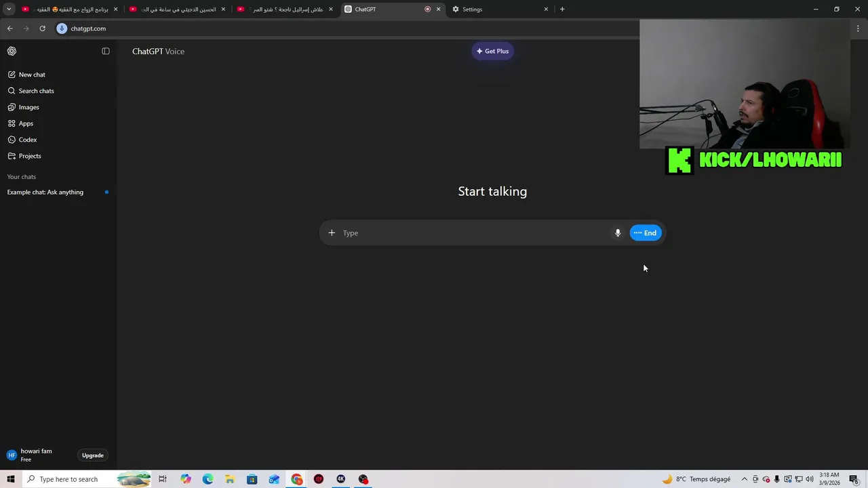The image size is (868, 488).
Task: Open the clock showing 3:18 AM
Action: pos(829,479)
